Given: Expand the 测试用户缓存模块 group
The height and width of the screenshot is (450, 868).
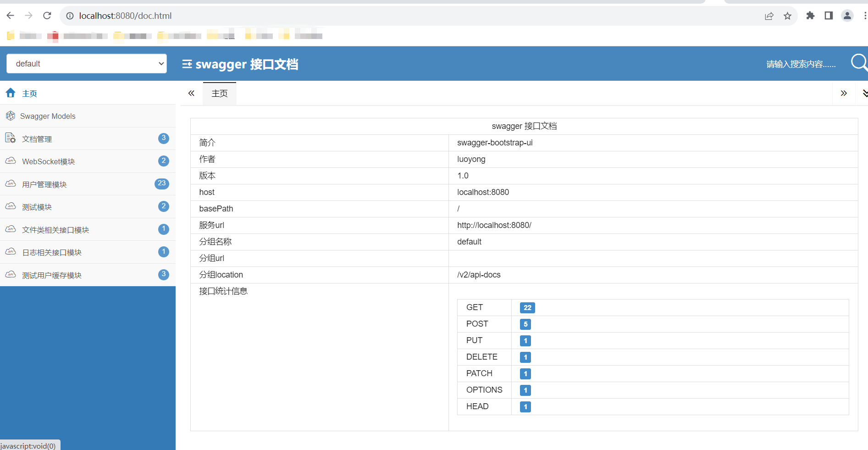Looking at the screenshot, I should click(88, 275).
